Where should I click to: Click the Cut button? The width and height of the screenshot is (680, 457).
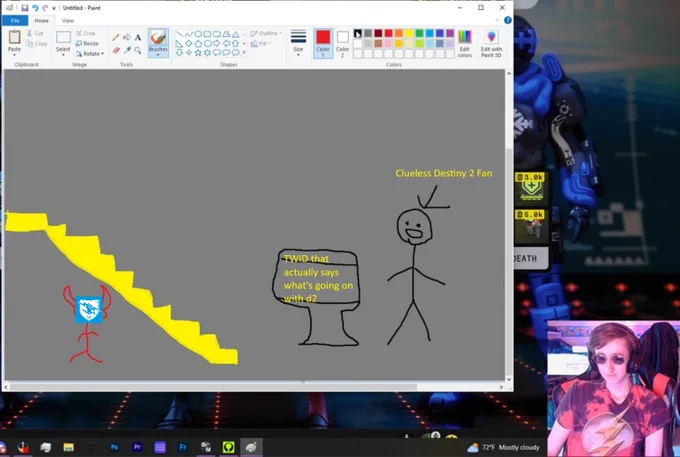pyautogui.click(x=35, y=33)
